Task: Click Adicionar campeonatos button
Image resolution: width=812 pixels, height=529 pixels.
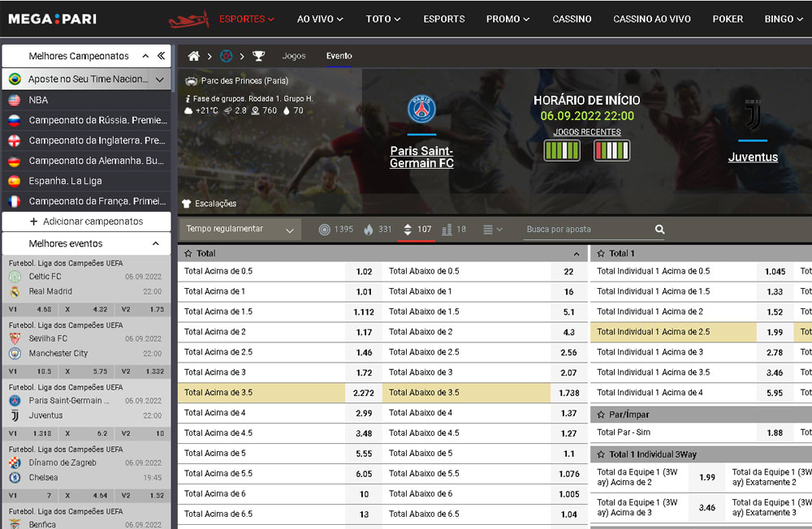Action: (87, 221)
